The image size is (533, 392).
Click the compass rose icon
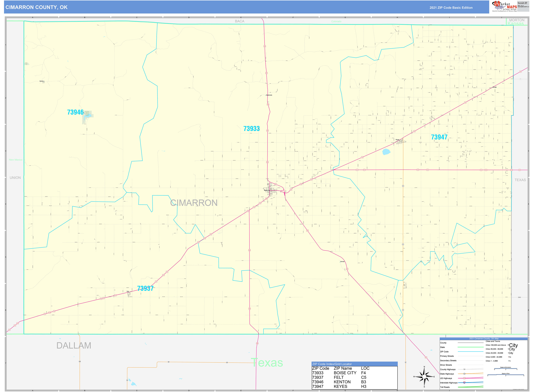click(x=424, y=377)
